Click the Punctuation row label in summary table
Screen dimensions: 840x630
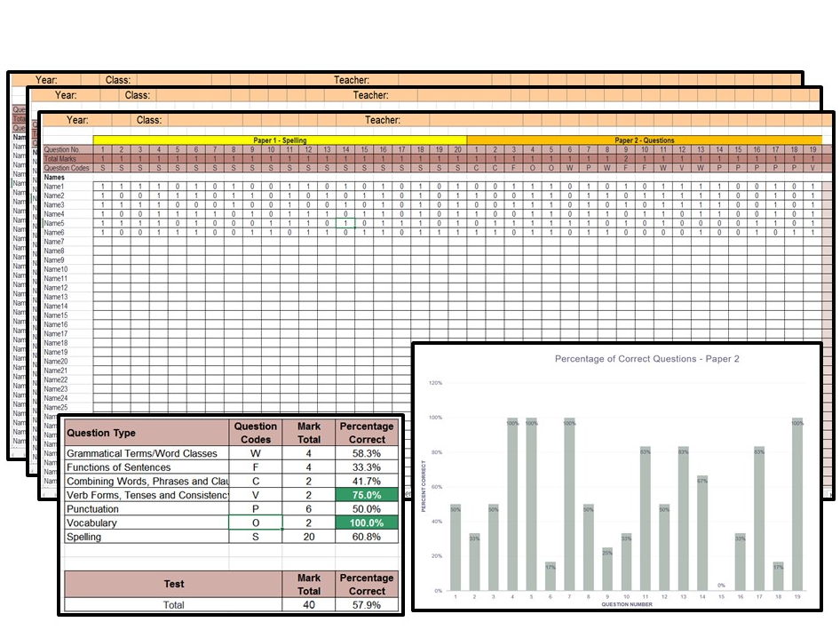point(147,509)
